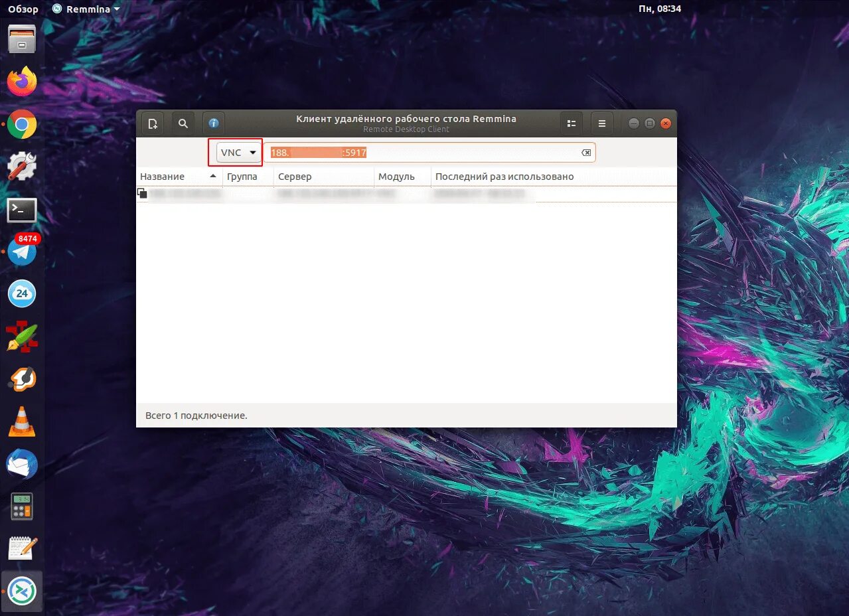Open the VNC protocol dropdown
This screenshot has width=849, height=616.
click(239, 153)
